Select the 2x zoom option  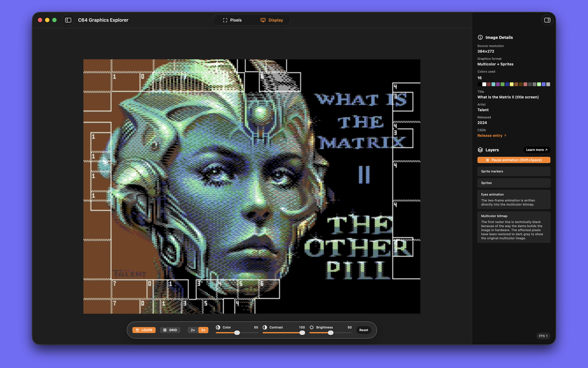pyautogui.click(x=193, y=330)
